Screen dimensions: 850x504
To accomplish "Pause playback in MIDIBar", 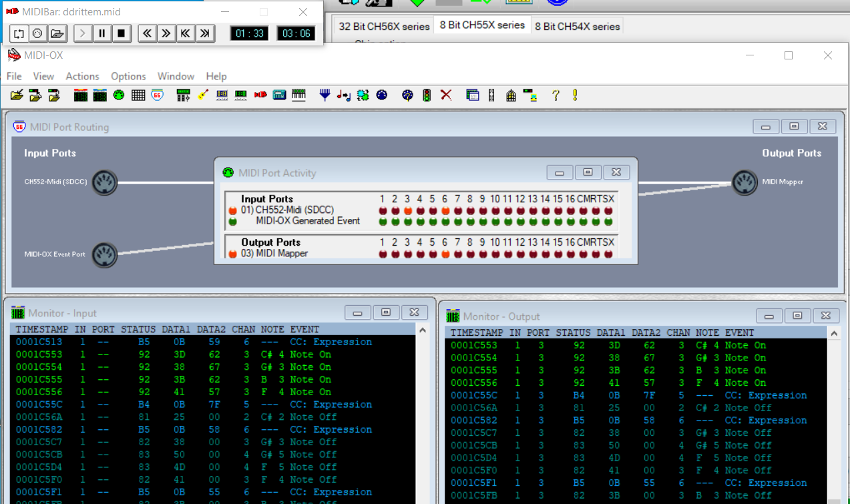I will [x=102, y=33].
